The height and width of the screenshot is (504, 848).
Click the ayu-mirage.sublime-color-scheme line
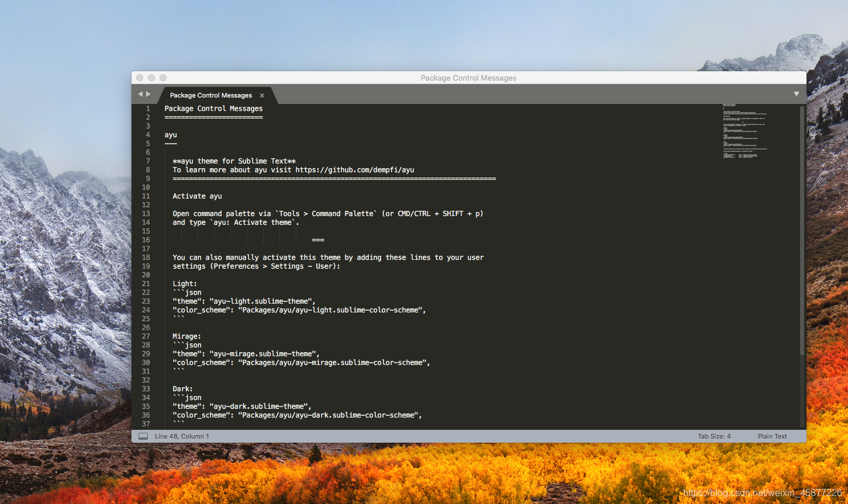tap(302, 363)
